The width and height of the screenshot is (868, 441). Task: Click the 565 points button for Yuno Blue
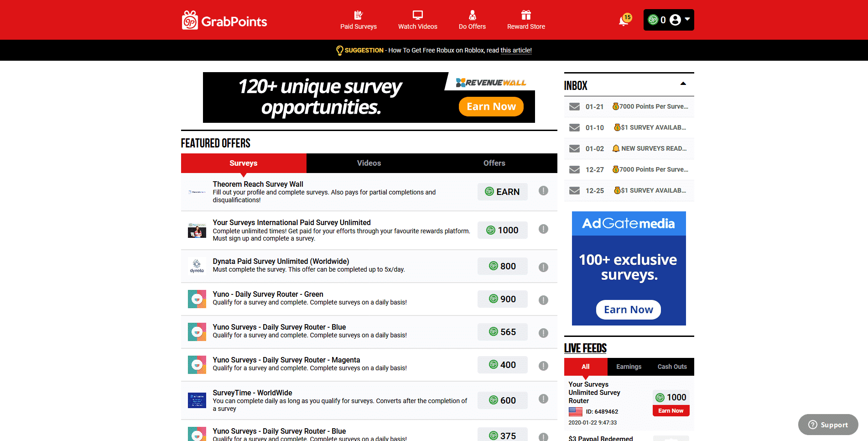point(502,332)
